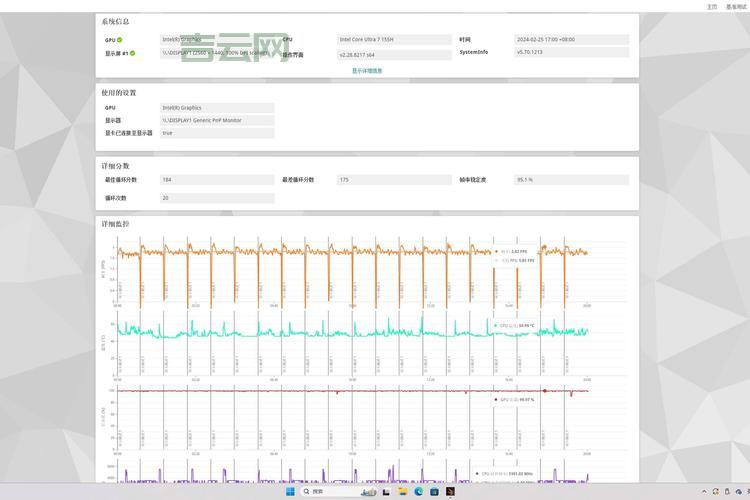Click the green GPU status check icon
The image size is (750, 500).
[120, 40]
